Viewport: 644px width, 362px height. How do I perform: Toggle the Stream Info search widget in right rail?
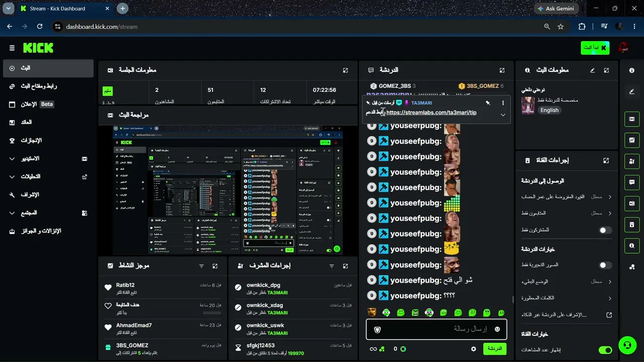coord(632,245)
